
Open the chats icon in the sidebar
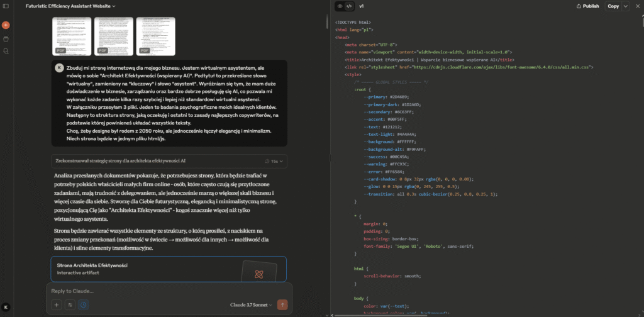coord(6,50)
